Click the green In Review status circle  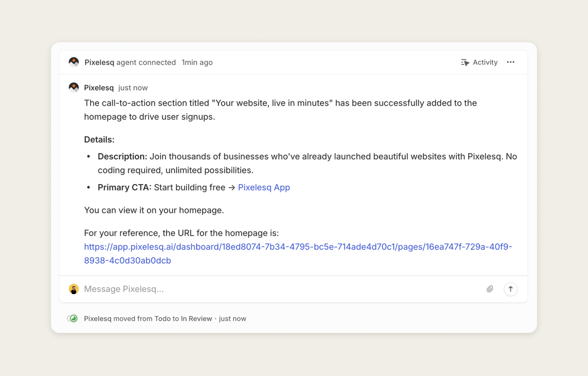coord(73,318)
